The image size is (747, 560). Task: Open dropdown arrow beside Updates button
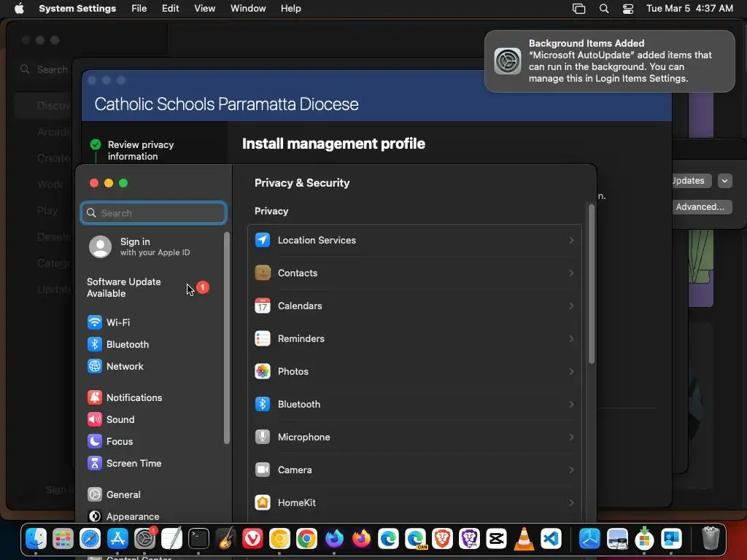[724, 181]
